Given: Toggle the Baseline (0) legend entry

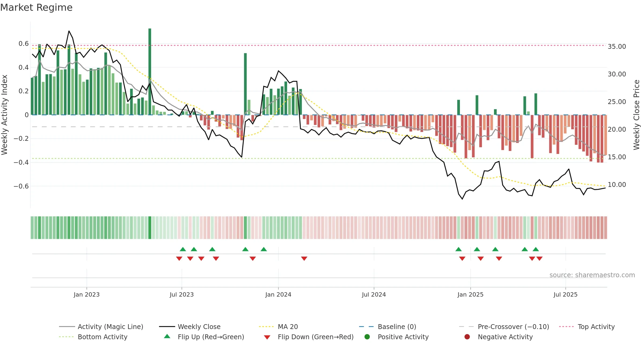Looking at the screenshot, I should click(x=387, y=327).
